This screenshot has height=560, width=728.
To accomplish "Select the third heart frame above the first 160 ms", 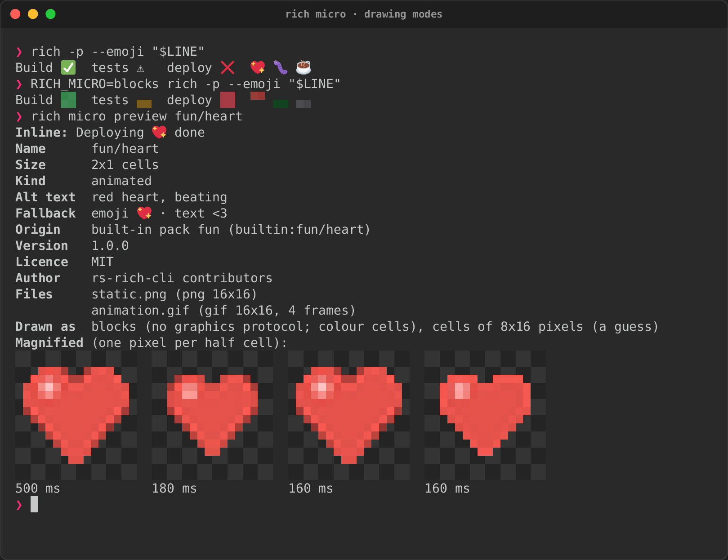I will pos(349,415).
